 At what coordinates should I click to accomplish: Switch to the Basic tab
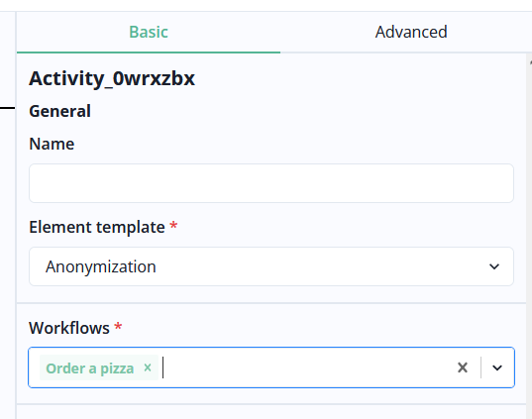click(x=149, y=33)
